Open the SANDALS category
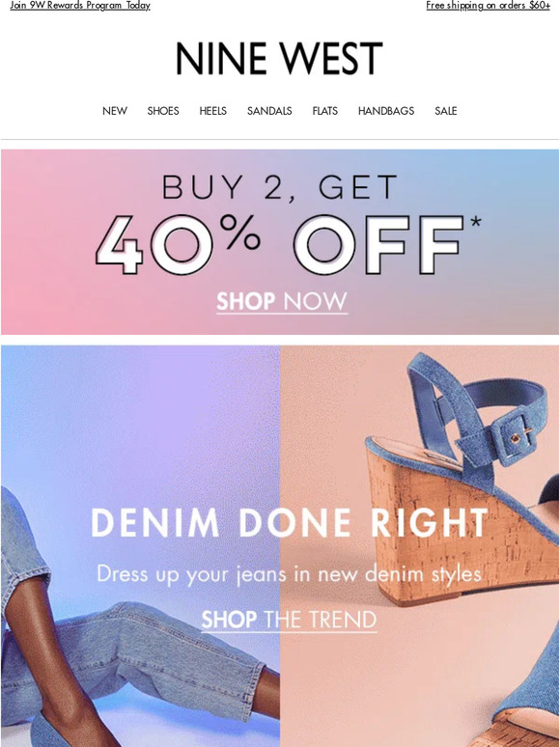Screen dimensions: 560x747 pos(269,111)
